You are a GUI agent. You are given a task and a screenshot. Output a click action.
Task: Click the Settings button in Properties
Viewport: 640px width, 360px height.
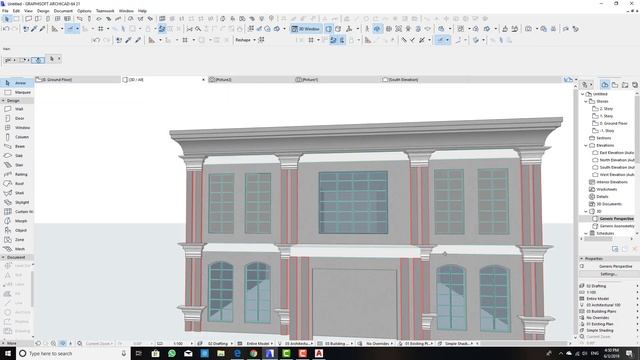pyautogui.click(x=608, y=274)
